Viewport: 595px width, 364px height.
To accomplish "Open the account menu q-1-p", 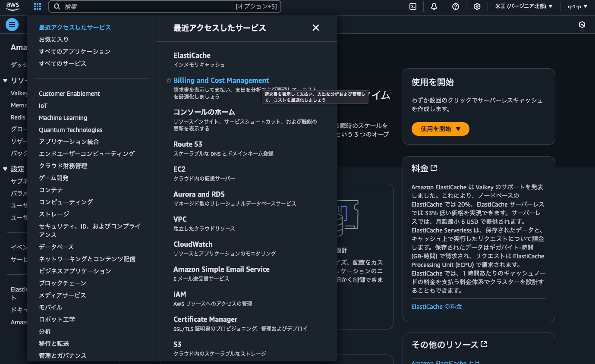I will (577, 6).
